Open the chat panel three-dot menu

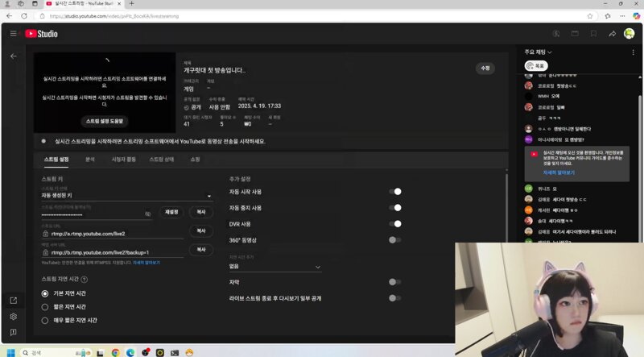pyautogui.click(x=633, y=52)
